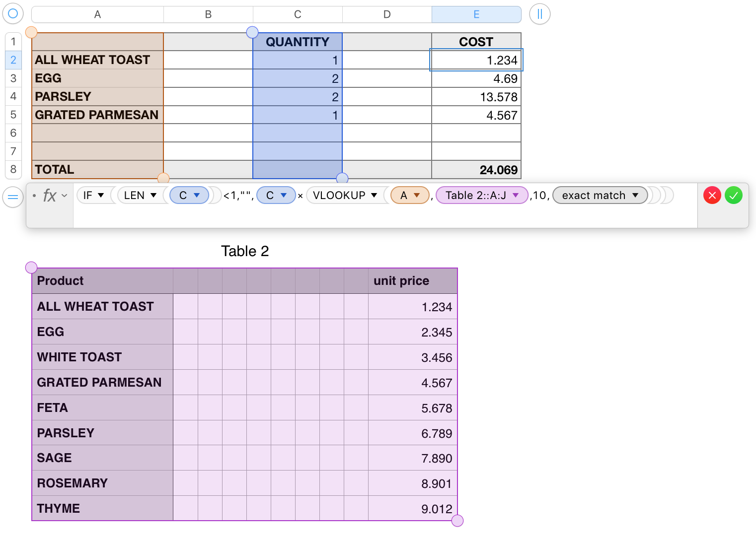
Task: Select row 6 header
Action: [13, 133]
